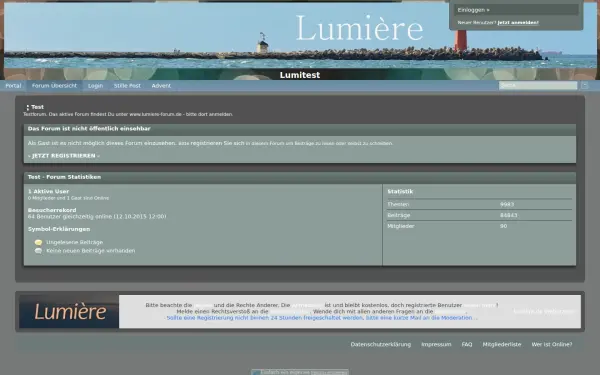Click the '1 Aktive User' heading

coord(49,191)
